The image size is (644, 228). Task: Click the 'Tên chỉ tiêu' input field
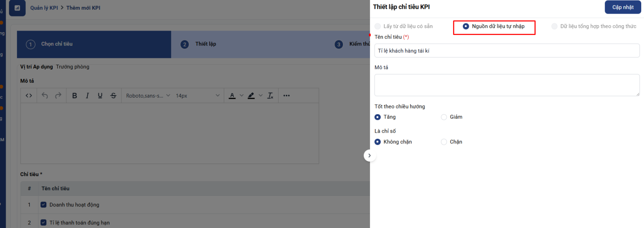[x=506, y=51]
